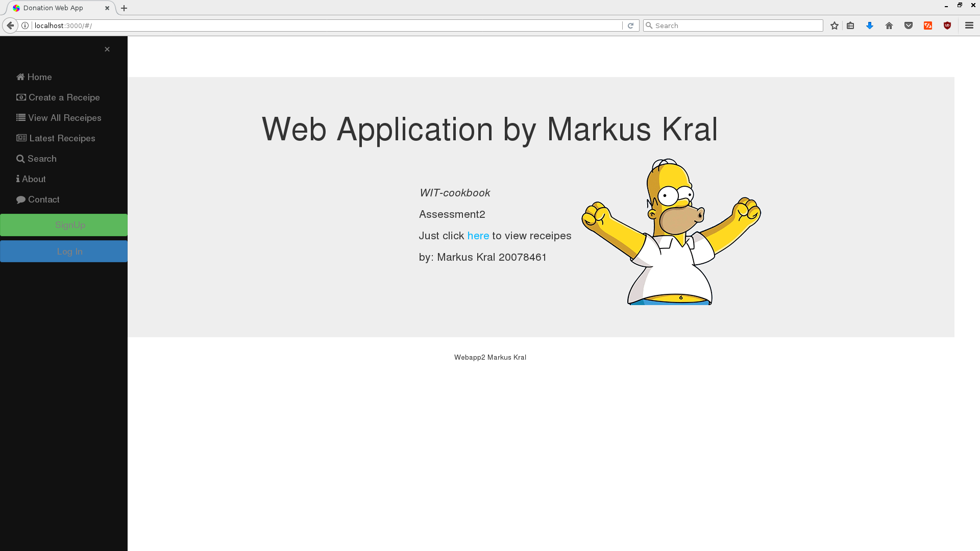The height and width of the screenshot is (551, 980).
Task: Click the browser Home icon
Action: [x=889, y=26]
